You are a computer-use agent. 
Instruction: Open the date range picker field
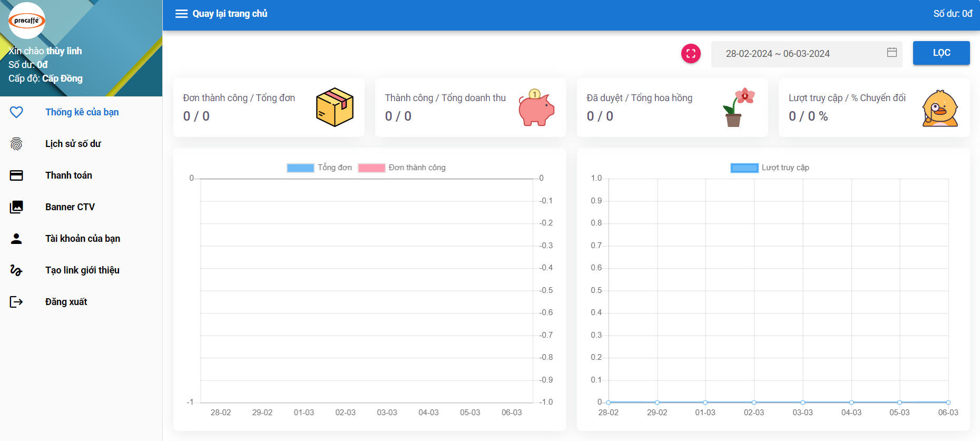801,54
